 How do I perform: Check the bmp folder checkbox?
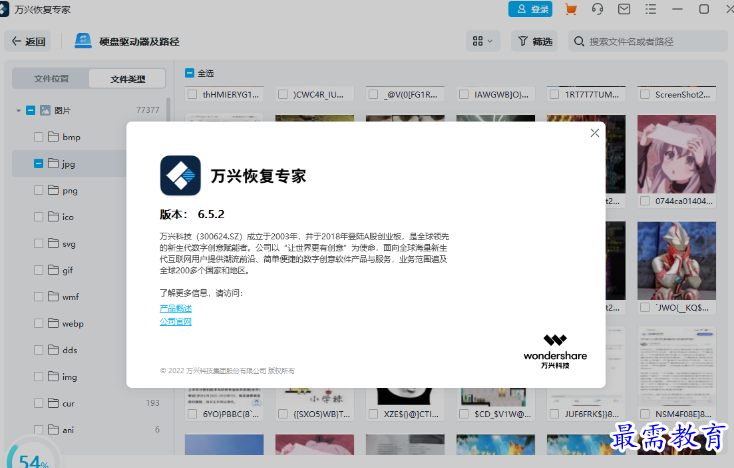(38, 137)
